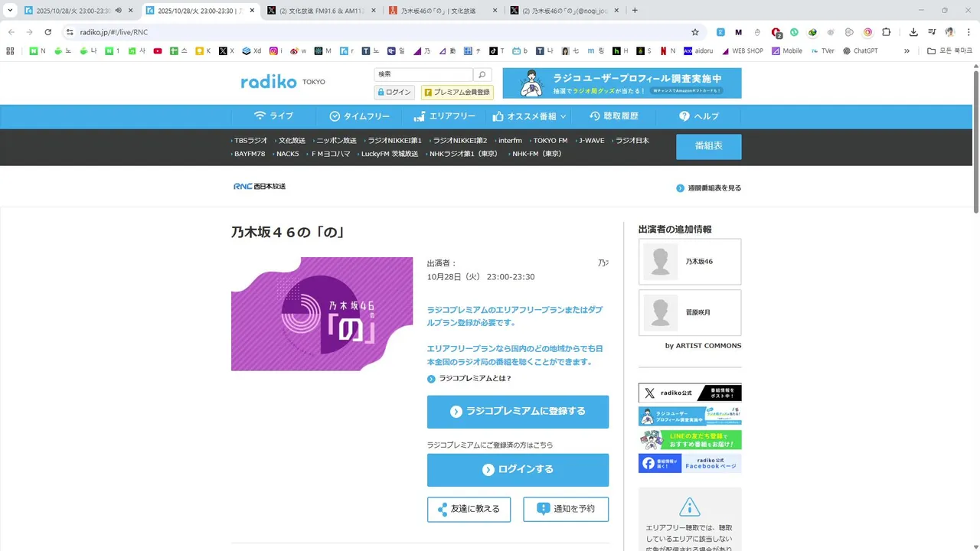Select ラジオNIKKEI第1 station
Screen dimensions: 980x551
tap(394, 141)
